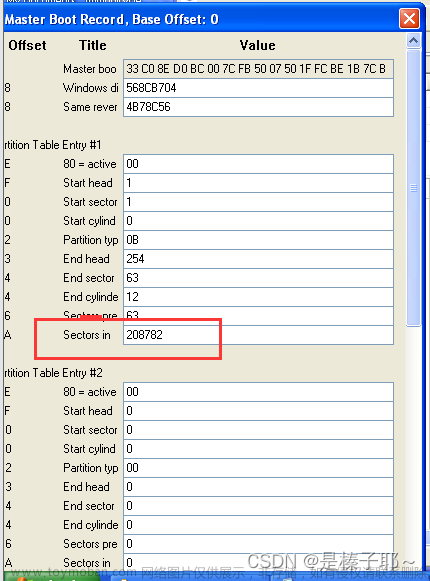Screen dimensions: 430x581
Task: Select the Sectors in value 208782
Action: click(258, 335)
